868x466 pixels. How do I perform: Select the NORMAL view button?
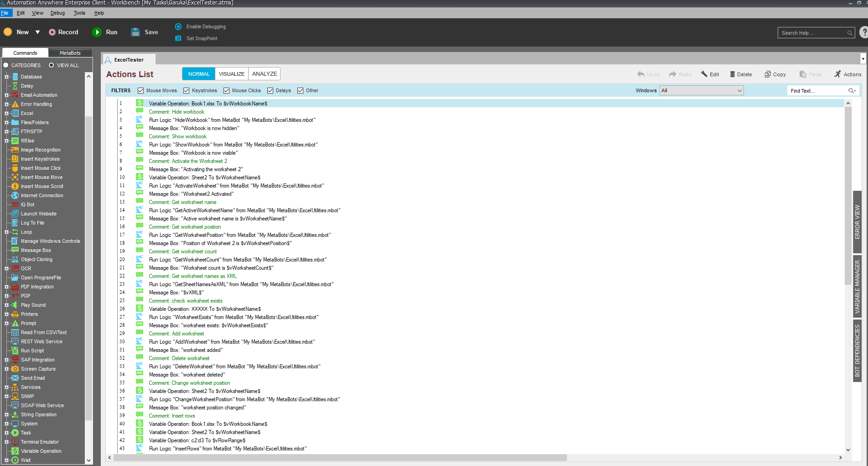(199, 74)
